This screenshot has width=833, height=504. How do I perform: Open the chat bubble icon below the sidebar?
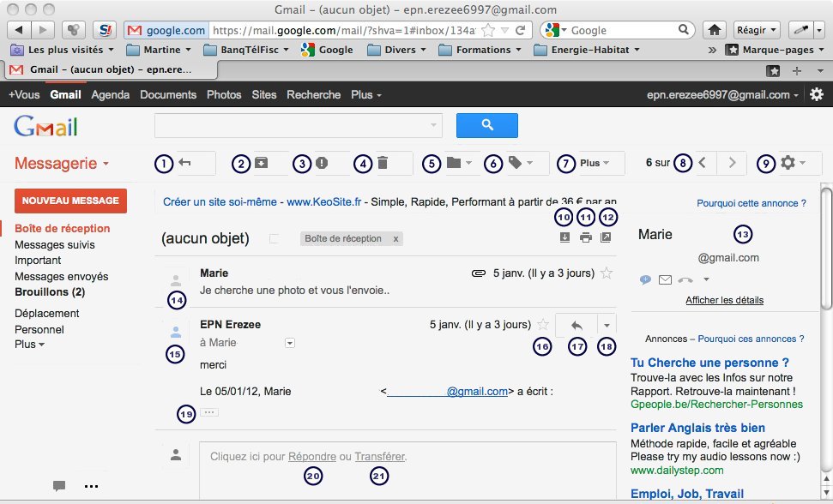coord(59,485)
